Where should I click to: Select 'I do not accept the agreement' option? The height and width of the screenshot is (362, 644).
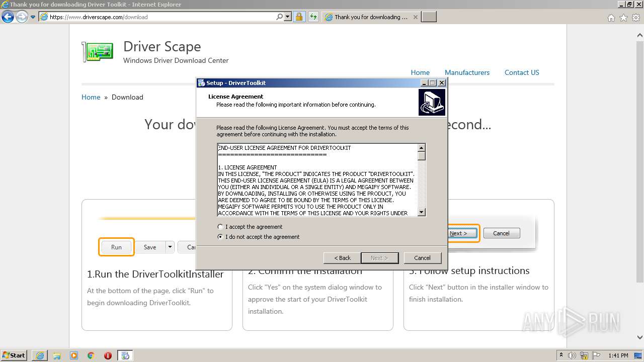click(x=259, y=237)
